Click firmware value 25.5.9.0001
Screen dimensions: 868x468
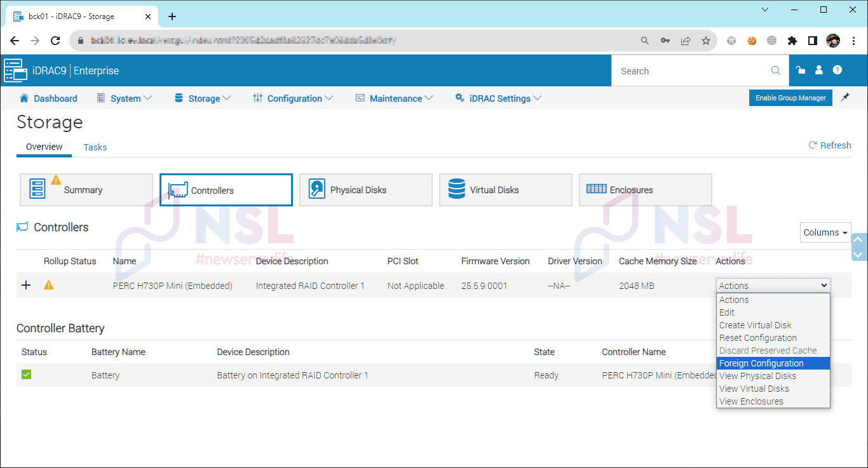pos(484,286)
